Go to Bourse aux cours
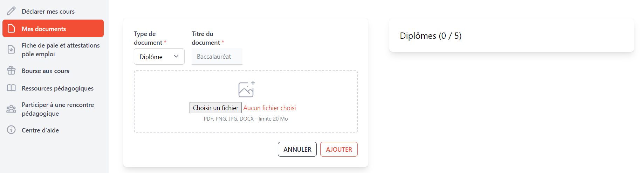This screenshot has width=644, height=173. pos(46,71)
